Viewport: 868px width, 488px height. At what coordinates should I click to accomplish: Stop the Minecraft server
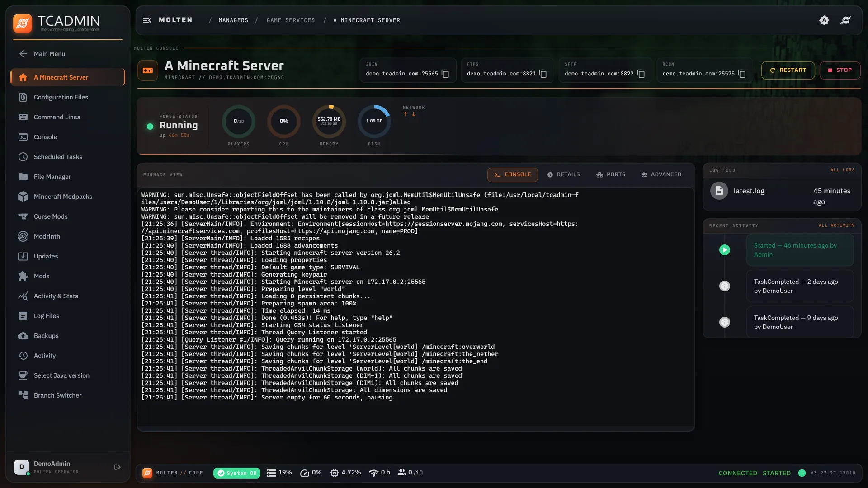pyautogui.click(x=840, y=70)
